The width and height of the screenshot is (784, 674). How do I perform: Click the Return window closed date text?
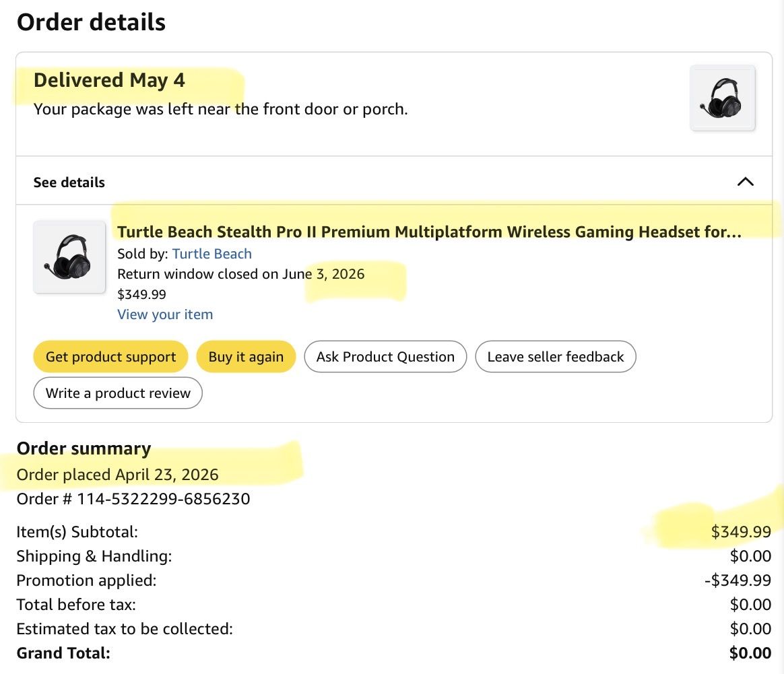[241, 274]
